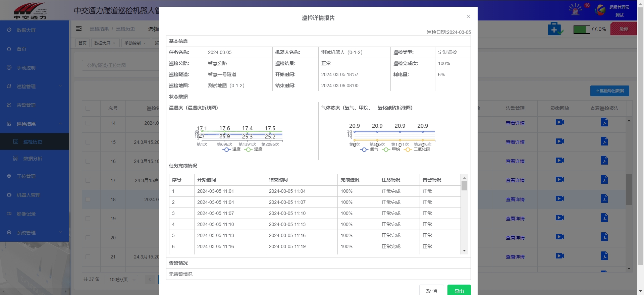The width and height of the screenshot is (644, 295).
Task: Toggle 二氧化碳 legend in gas chart
Action: tap(417, 150)
